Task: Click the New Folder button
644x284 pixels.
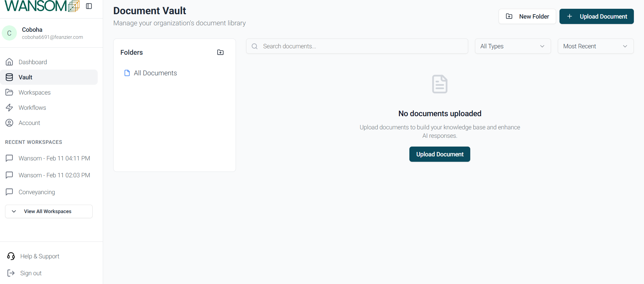Action: 527,17
